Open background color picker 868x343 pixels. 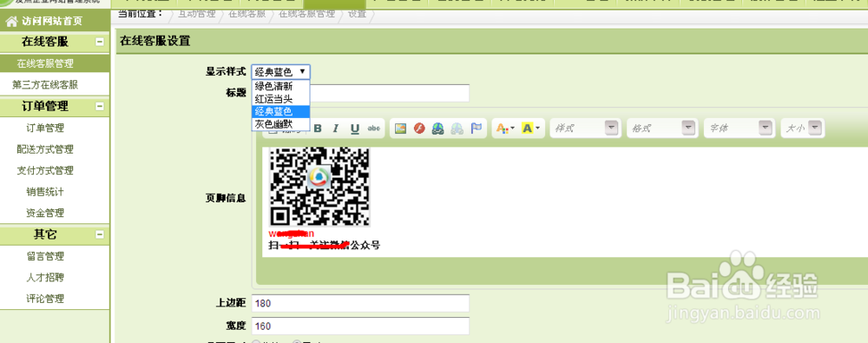[530, 129]
